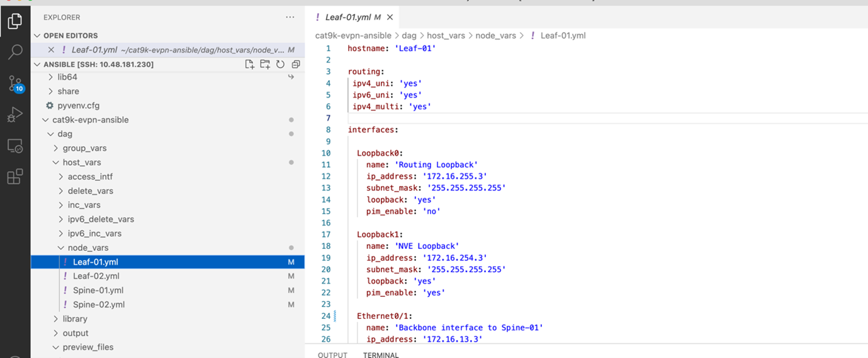
Task: Click ip_address '172.16.13.3' value
Action: 452,339
